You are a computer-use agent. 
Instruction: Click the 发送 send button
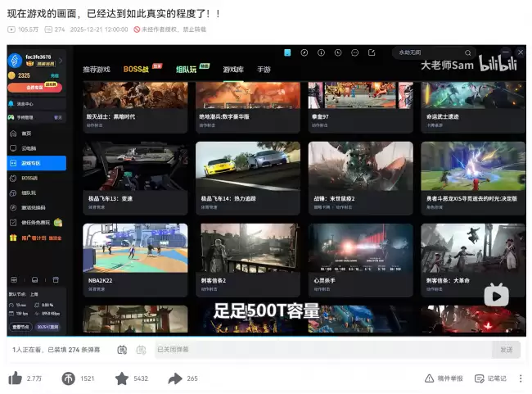pos(506,350)
